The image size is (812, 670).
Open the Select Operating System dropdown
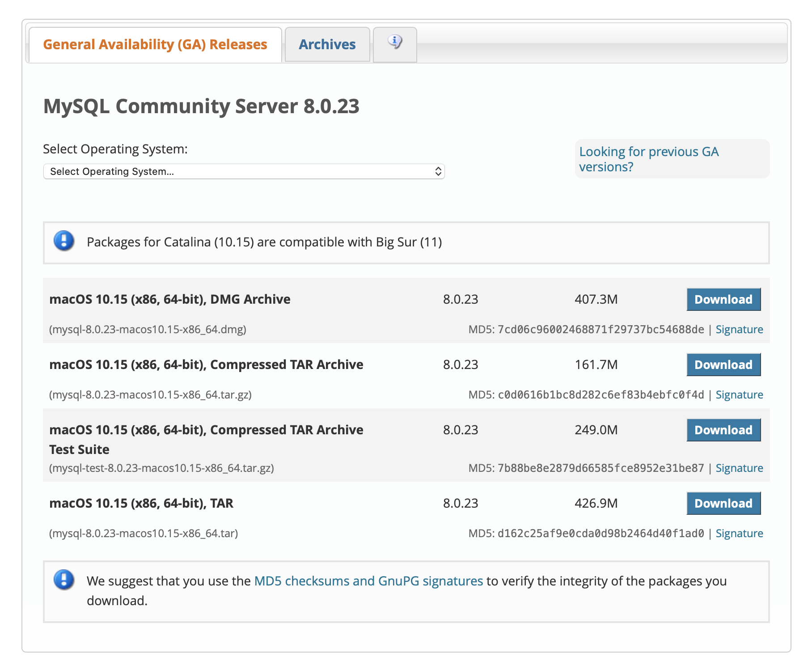(x=244, y=172)
